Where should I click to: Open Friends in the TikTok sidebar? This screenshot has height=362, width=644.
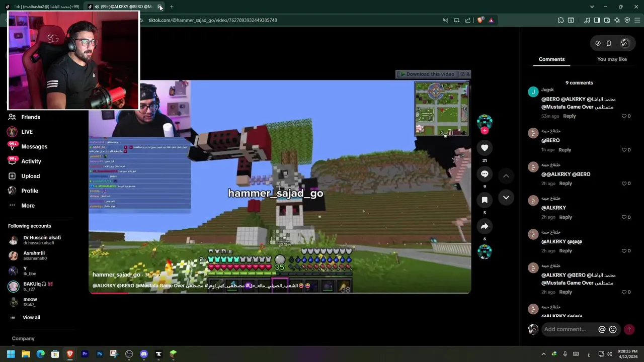tap(31, 117)
